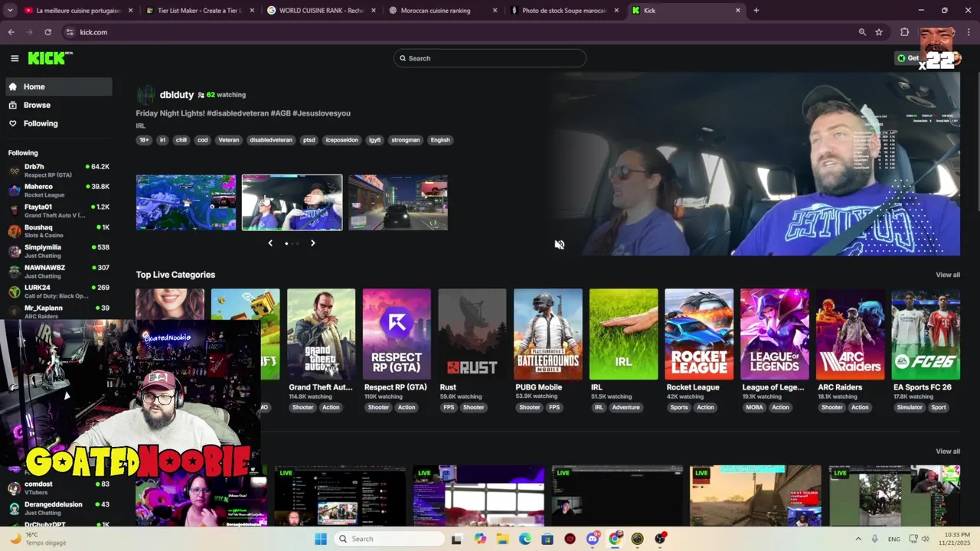Select the iceposeidon tag
Screen dimensions: 980x551
341,140
